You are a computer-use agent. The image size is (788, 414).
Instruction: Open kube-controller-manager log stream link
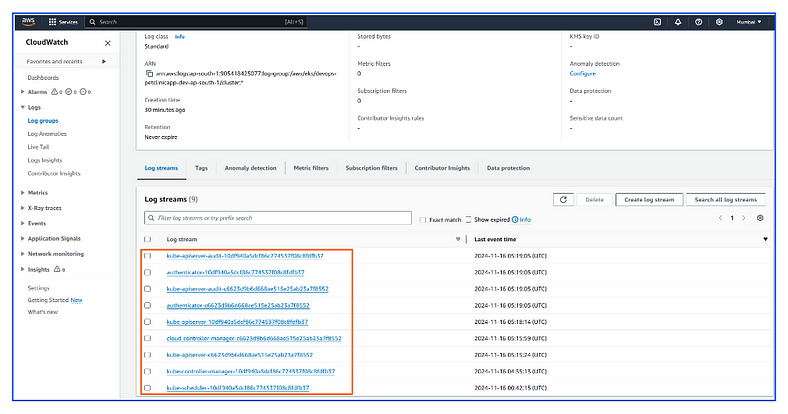251,371
